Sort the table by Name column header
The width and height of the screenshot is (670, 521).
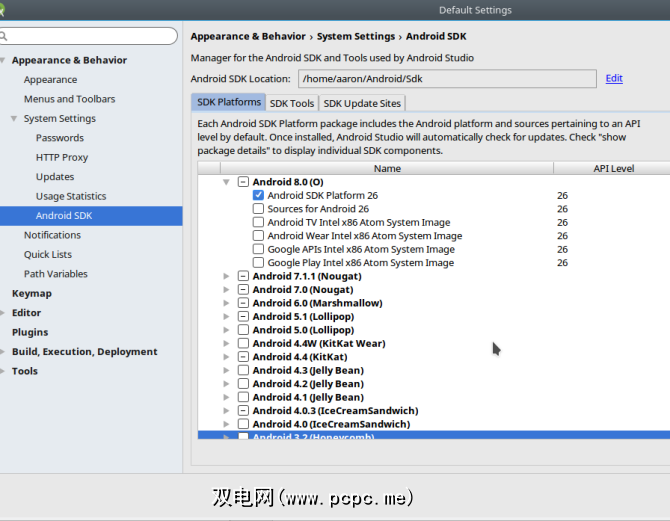(387, 168)
